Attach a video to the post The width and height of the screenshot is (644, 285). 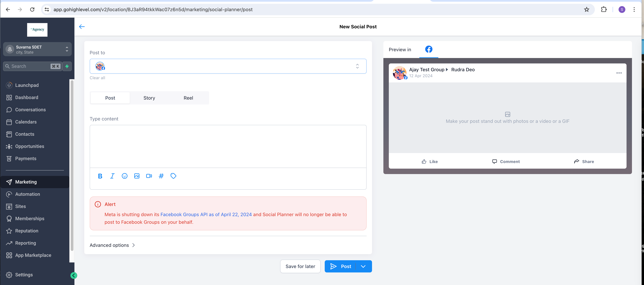(x=149, y=176)
